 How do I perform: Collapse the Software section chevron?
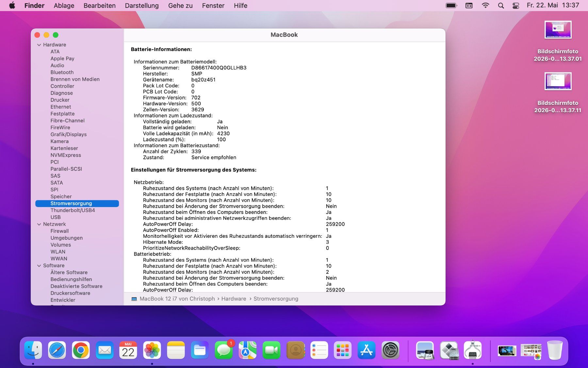coord(39,266)
